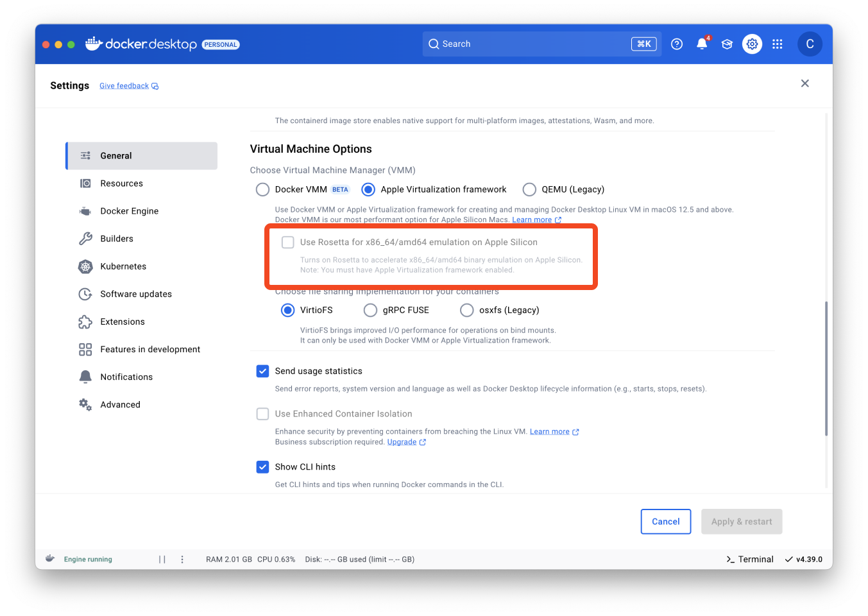Click the Advanced gears icon in sidebar
This screenshot has width=868, height=616.
85,404
